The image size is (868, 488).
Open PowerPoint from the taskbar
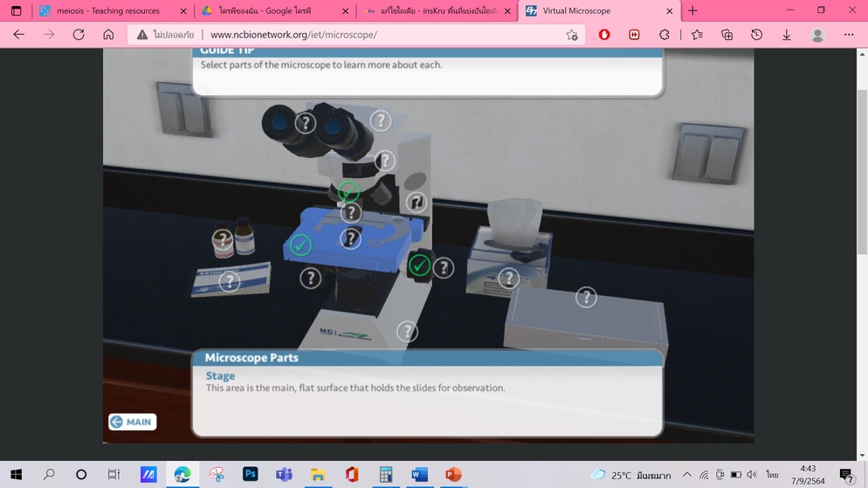tap(453, 474)
